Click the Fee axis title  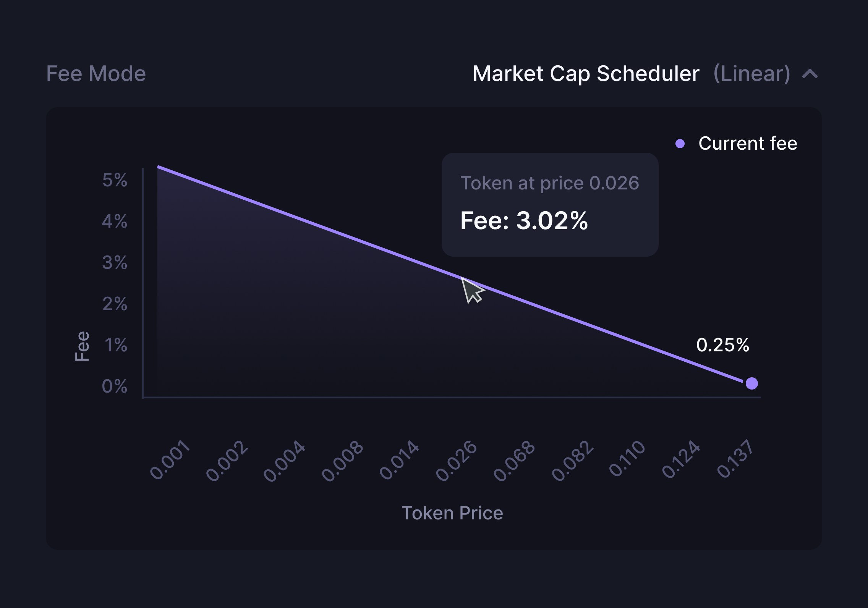(x=82, y=345)
